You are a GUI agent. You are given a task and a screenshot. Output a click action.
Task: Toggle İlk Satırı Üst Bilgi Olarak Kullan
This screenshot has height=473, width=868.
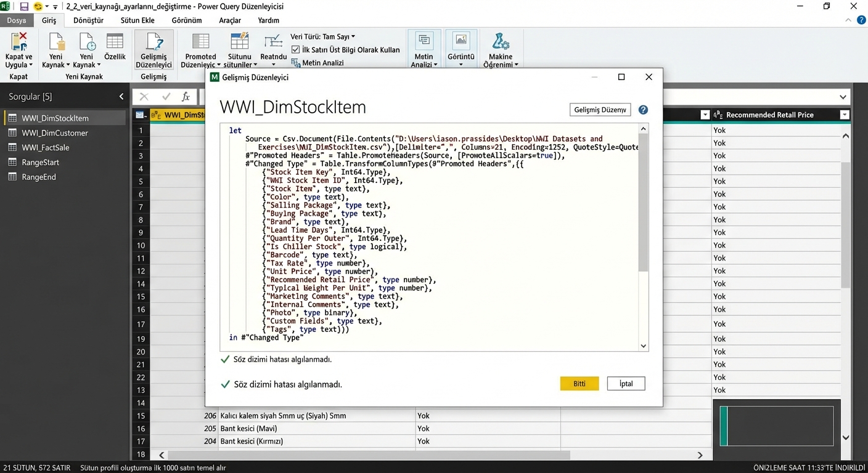[296, 50]
